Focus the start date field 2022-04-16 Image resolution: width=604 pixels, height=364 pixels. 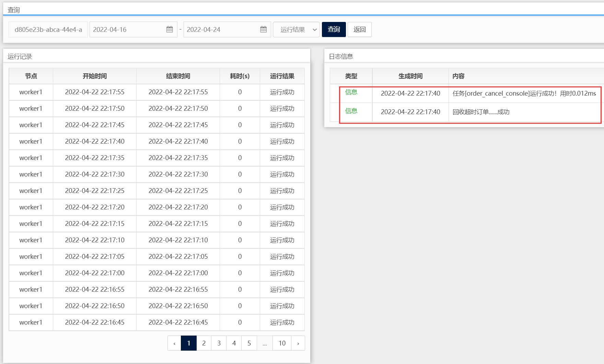pyautogui.click(x=133, y=29)
